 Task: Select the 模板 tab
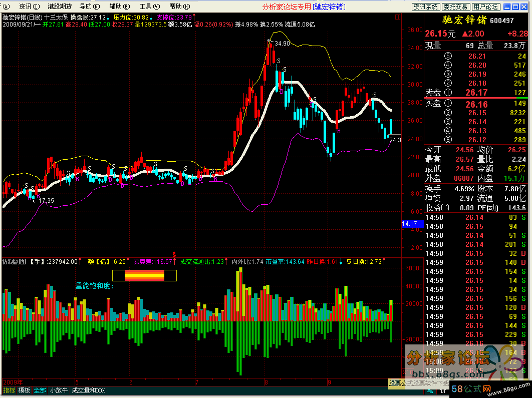click(x=24, y=390)
